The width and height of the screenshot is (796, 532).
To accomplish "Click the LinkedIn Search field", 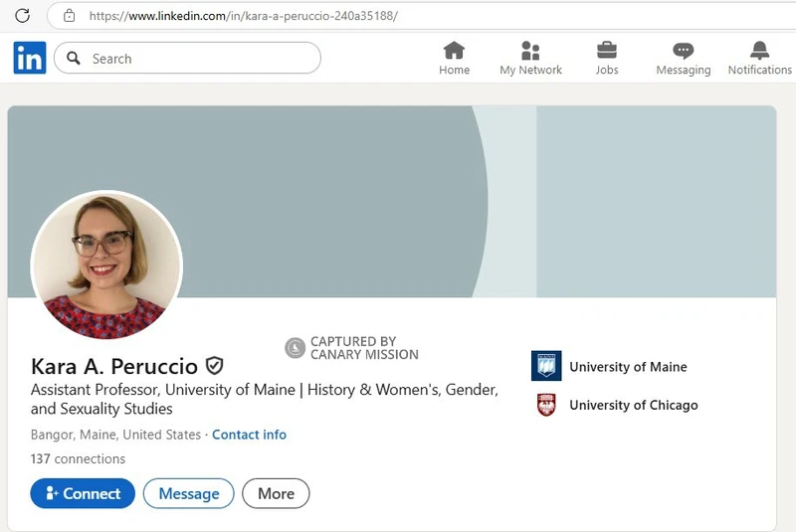I will tap(187, 59).
